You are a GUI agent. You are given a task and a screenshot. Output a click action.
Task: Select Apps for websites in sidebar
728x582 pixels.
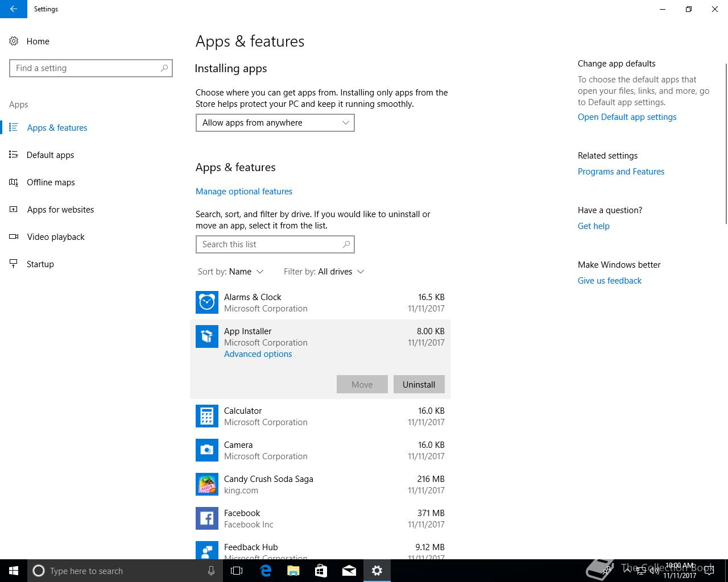click(60, 209)
